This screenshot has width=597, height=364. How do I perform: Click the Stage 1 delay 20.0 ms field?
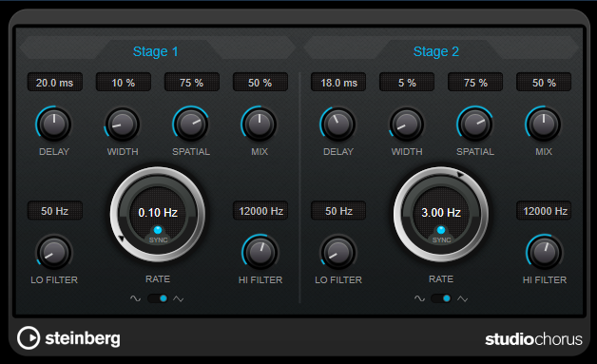tap(55, 83)
